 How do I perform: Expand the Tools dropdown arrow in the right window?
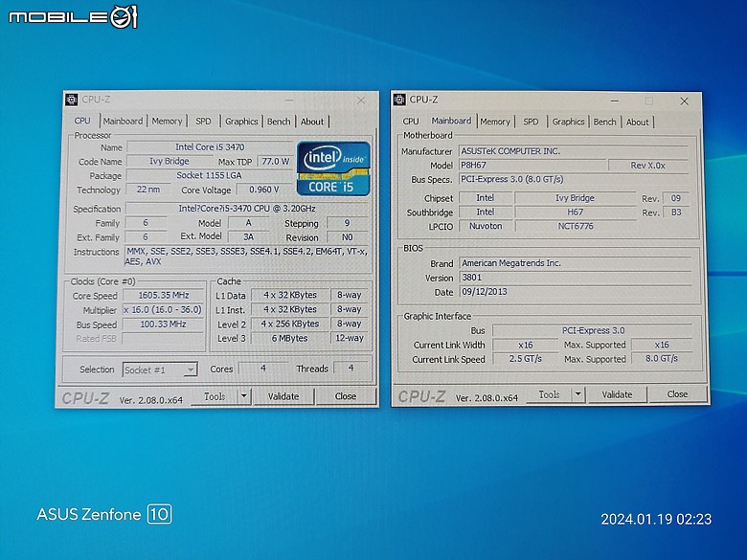click(577, 394)
